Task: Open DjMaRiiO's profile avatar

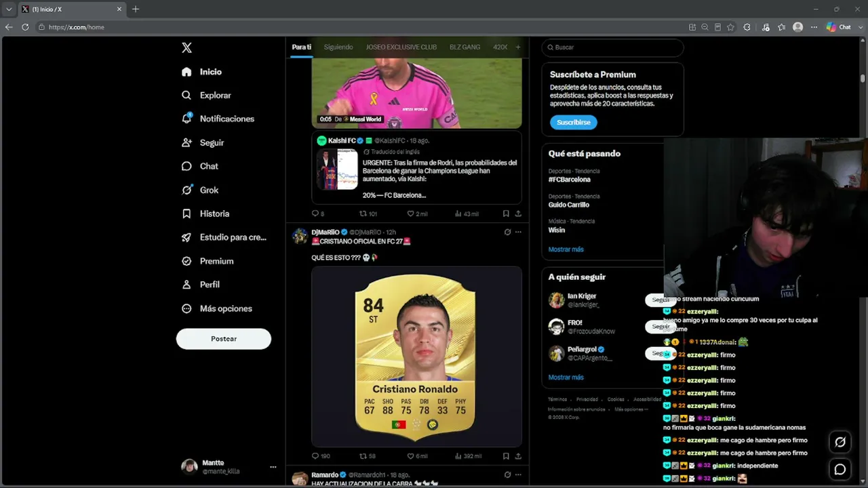Action: coord(300,236)
